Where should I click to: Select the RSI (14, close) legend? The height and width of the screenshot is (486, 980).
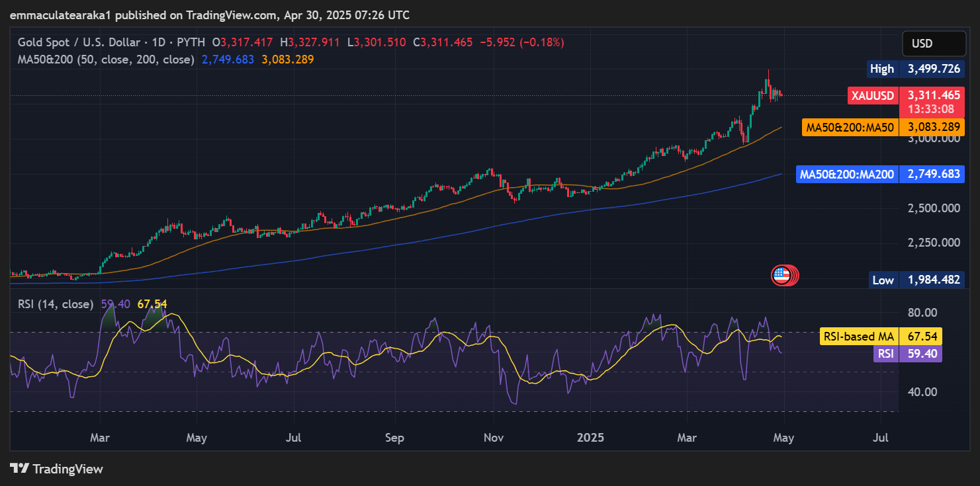tap(55, 304)
